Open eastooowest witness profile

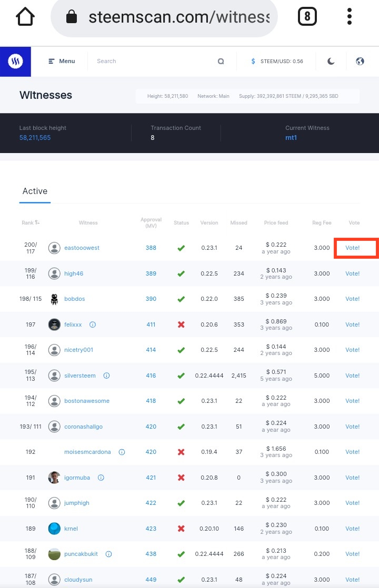click(82, 248)
